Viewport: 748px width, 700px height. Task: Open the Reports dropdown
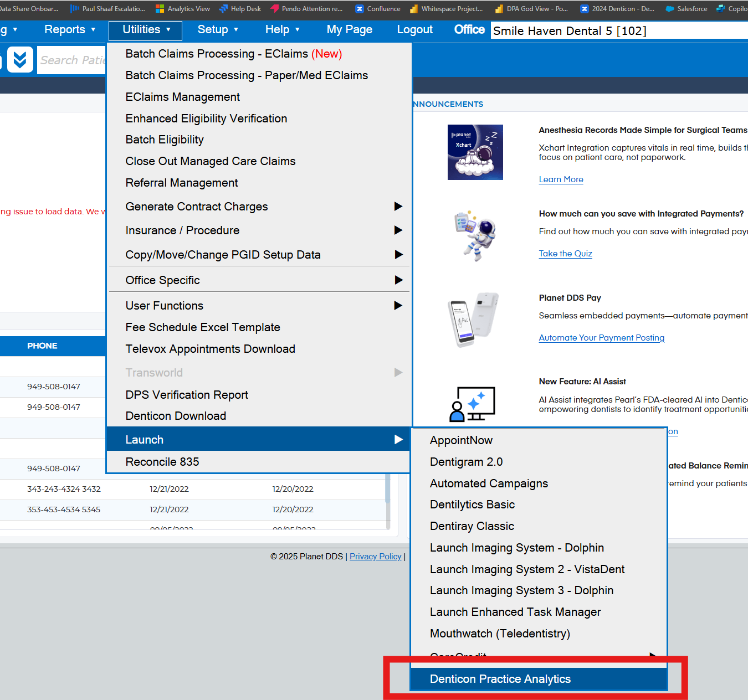(69, 30)
